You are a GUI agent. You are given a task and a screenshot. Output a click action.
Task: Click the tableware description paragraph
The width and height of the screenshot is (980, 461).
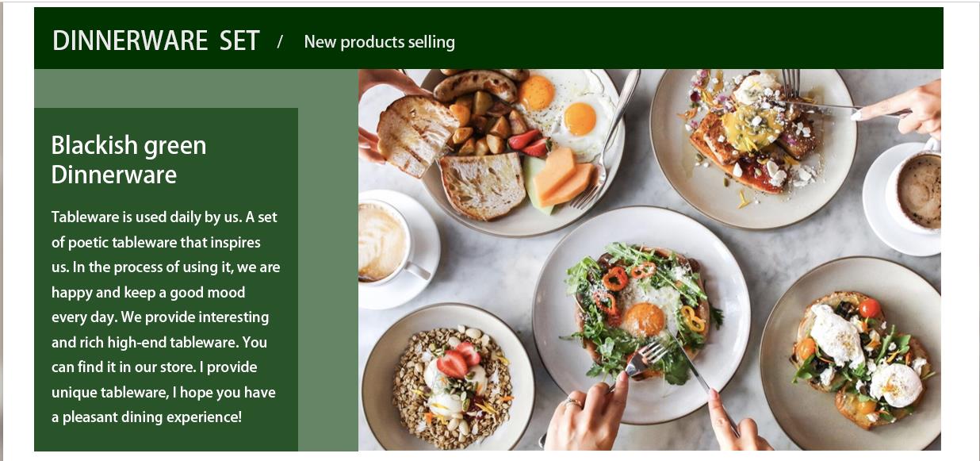tap(165, 317)
